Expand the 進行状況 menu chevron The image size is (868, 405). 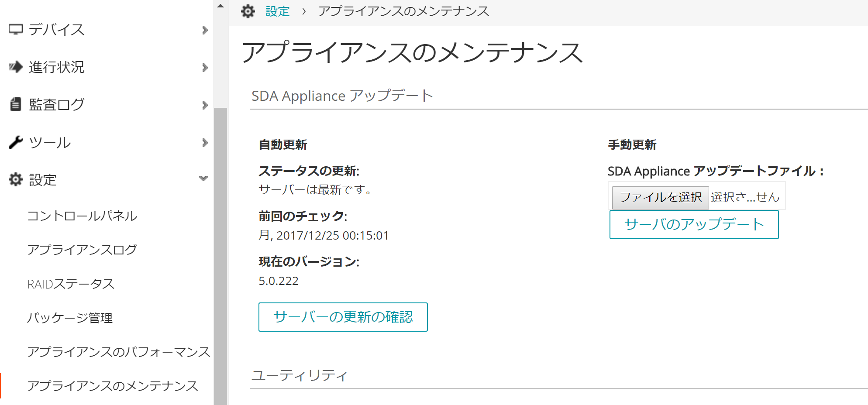pos(205,67)
